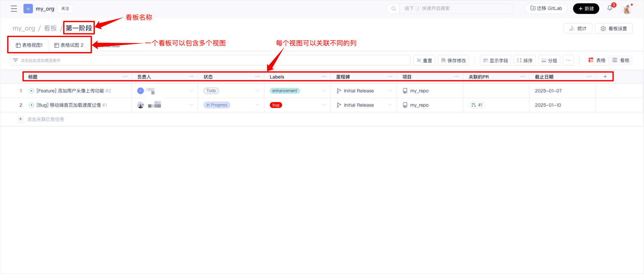
Task: Click the notification bell icon
Action: tap(610, 8)
